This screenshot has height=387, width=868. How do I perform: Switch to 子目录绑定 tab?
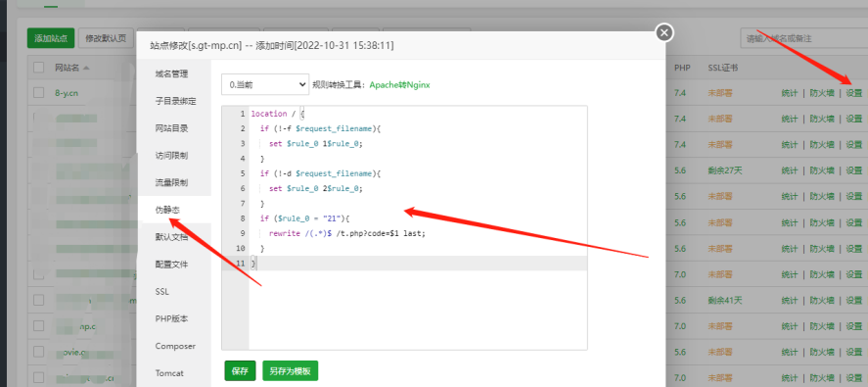click(175, 101)
